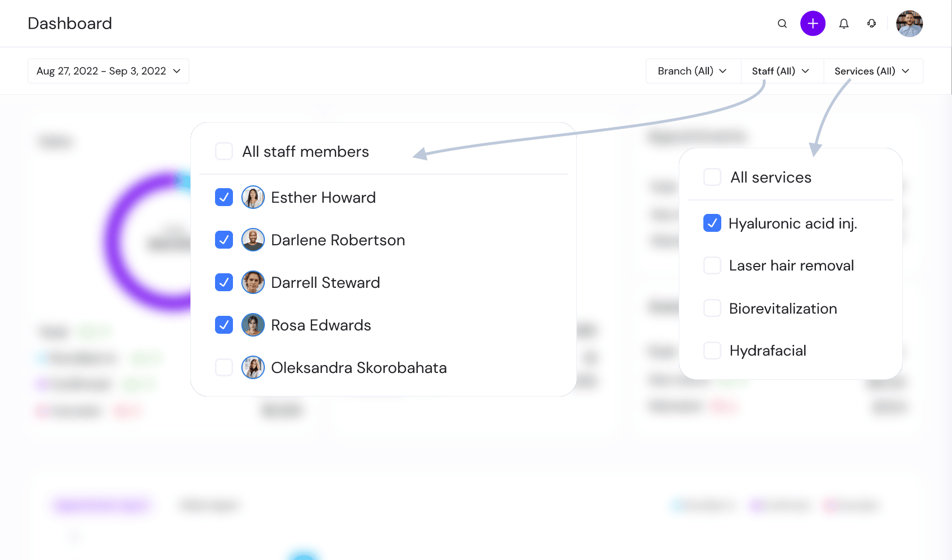The image size is (952, 560).
Task: Click the headset support icon
Action: point(871,24)
